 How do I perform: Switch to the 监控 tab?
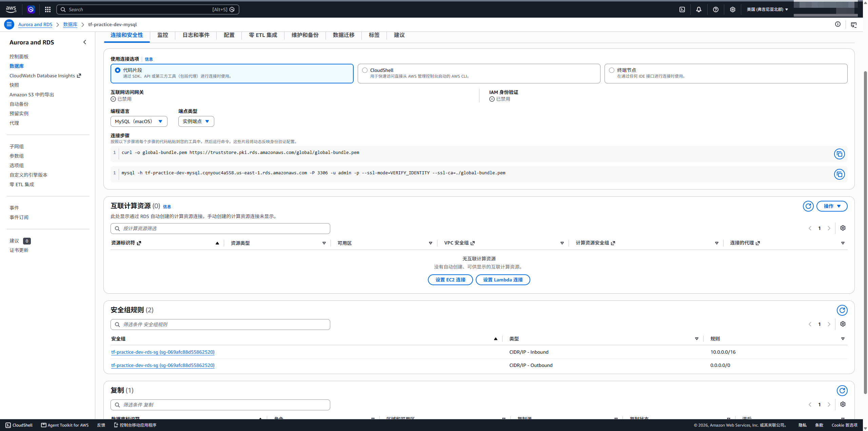[x=163, y=35]
